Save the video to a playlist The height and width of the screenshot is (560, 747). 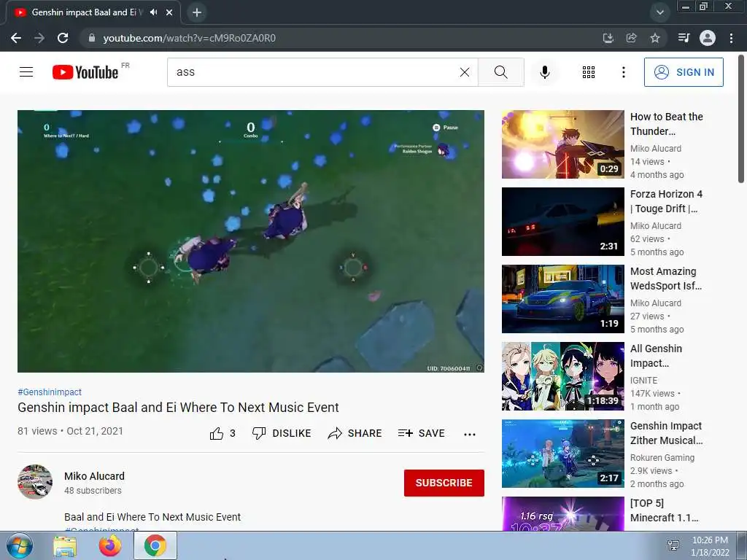(422, 433)
